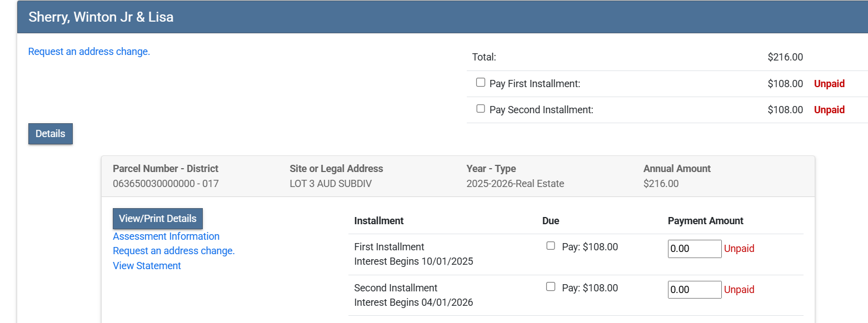868x323 pixels.
Task: Click the 'Payment Amount' column header
Action: (x=705, y=221)
